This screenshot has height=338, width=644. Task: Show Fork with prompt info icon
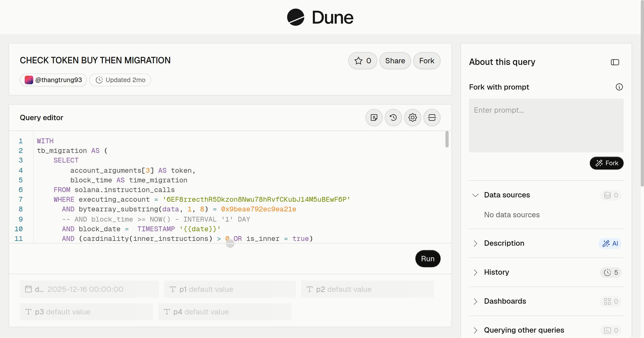[x=619, y=87]
